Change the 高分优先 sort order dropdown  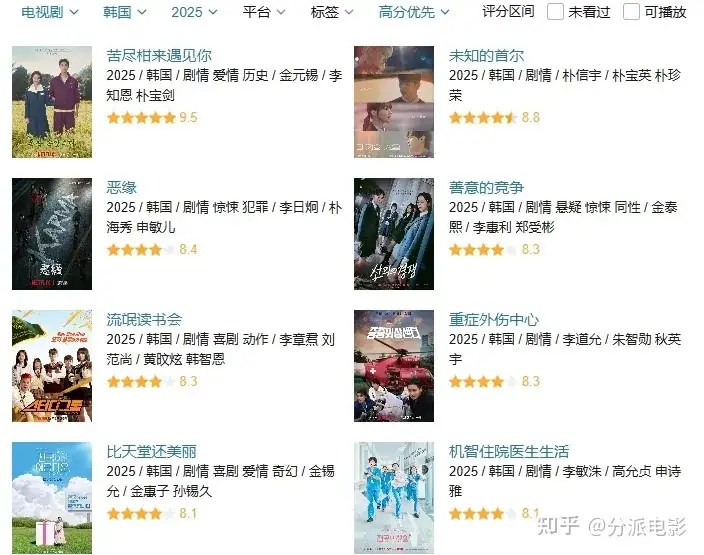pos(414,12)
